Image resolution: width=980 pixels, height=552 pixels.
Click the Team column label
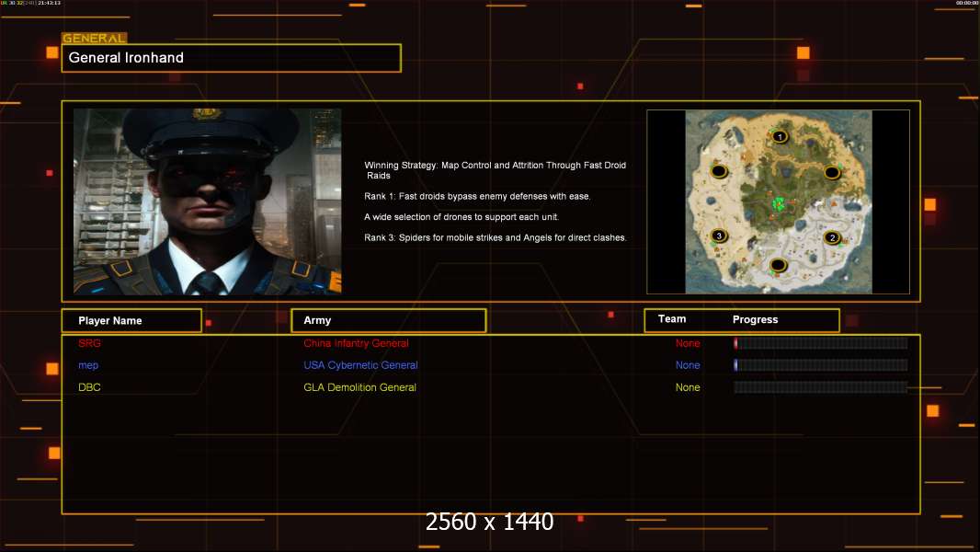click(x=672, y=319)
